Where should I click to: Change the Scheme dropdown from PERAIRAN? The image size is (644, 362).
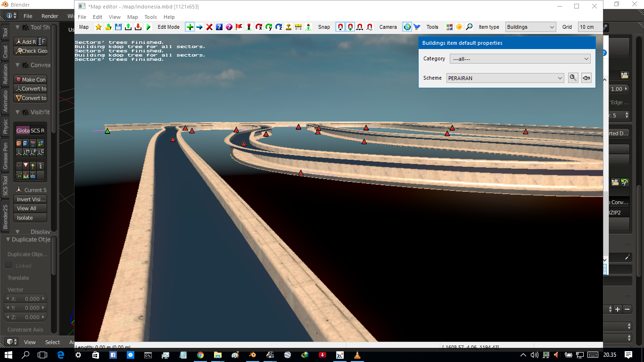tap(504, 78)
